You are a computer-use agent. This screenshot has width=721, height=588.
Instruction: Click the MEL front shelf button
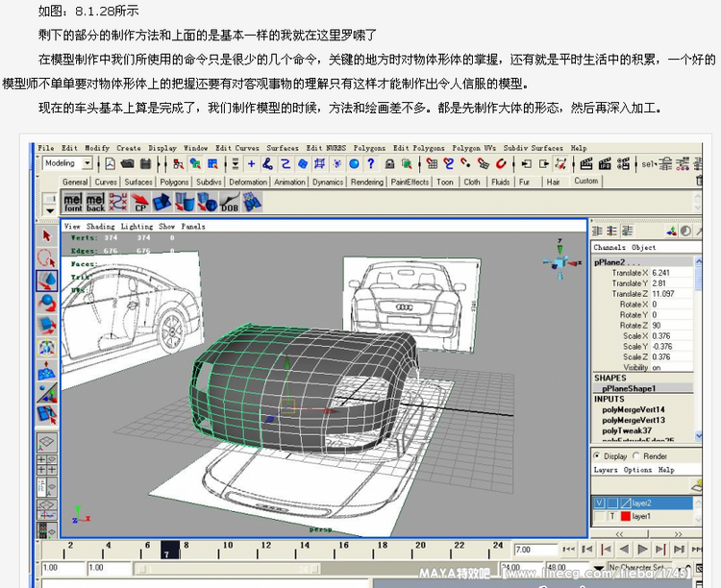pos(73,202)
